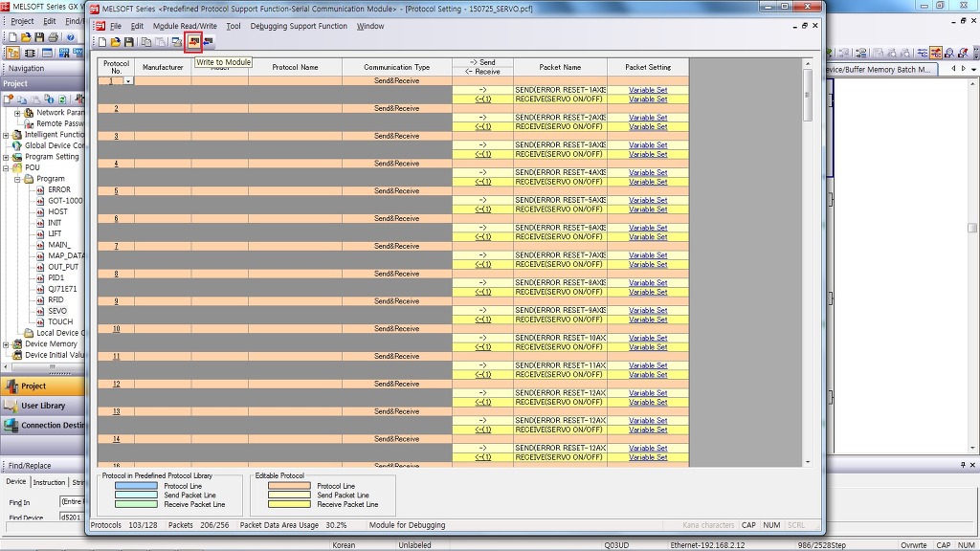This screenshot has height=551, width=980.
Task: Click scroll-down arrow of protocol table
Action: [808, 462]
